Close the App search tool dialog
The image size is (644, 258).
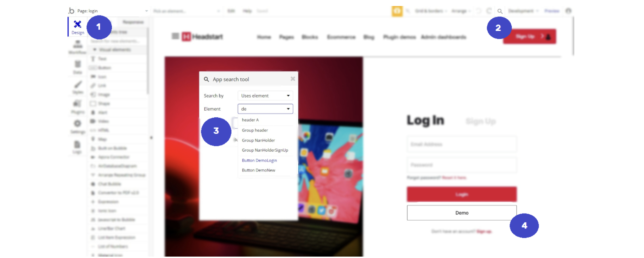click(292, 79)
